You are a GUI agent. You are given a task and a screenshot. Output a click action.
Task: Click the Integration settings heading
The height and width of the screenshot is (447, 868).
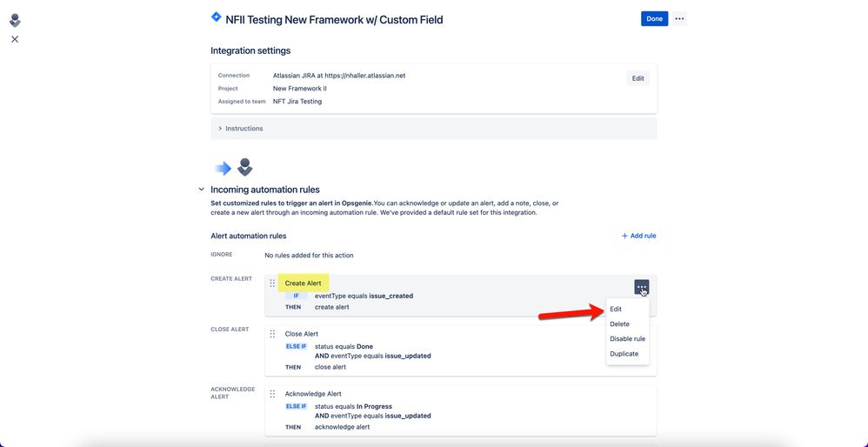pyautogui.click(x=250, y=50)
